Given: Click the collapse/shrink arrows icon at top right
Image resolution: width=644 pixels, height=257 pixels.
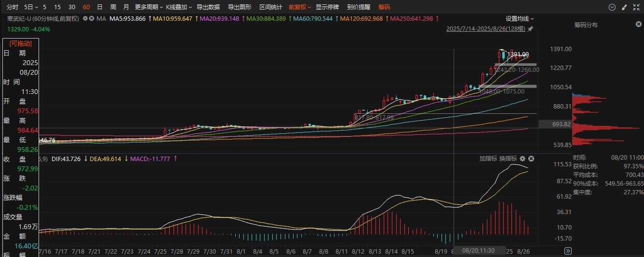Looking at the screenshot, I should tap(636, 7).
